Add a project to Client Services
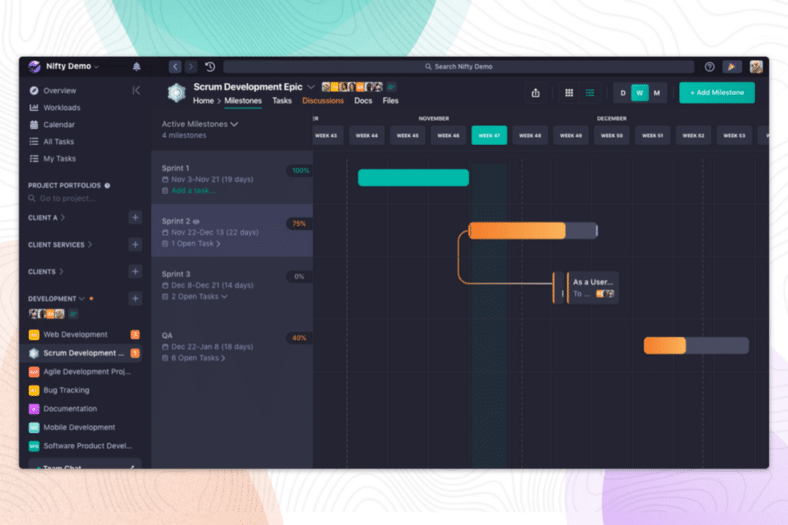 coord(135,245)
